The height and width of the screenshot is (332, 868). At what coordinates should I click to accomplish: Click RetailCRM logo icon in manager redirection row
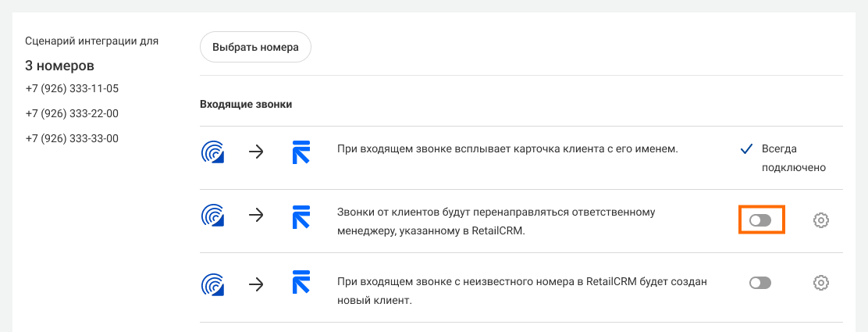(301, 216)
